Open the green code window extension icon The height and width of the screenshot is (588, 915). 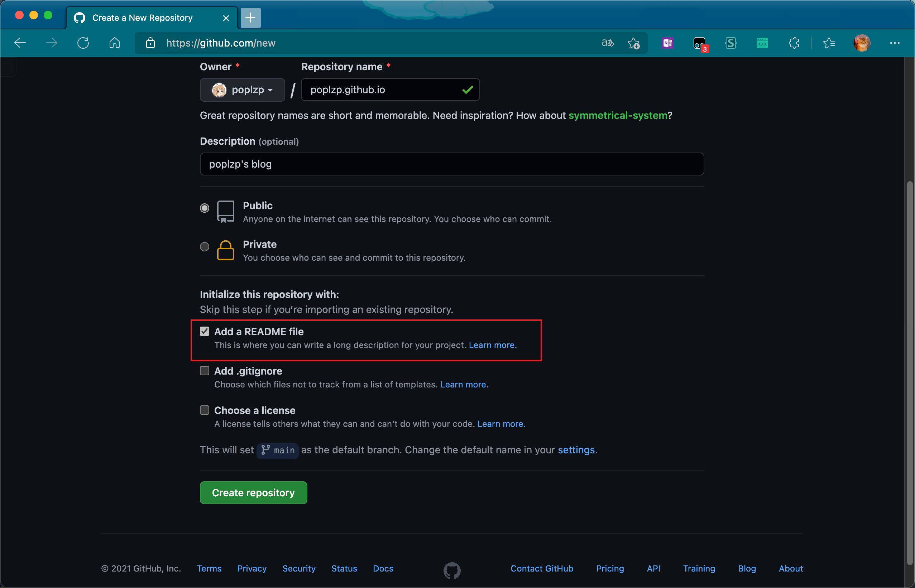coord(762,43)
